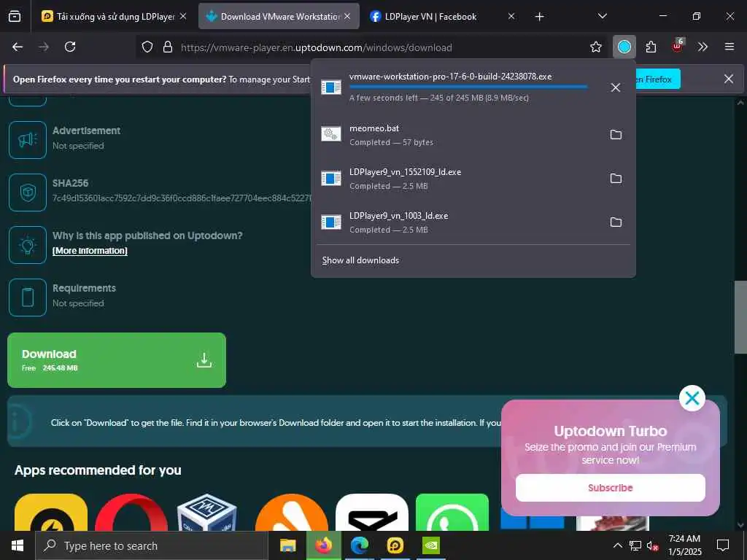Bookmark this page with star icon
Viewport: 747px width, 560px height.
point(595,47)
